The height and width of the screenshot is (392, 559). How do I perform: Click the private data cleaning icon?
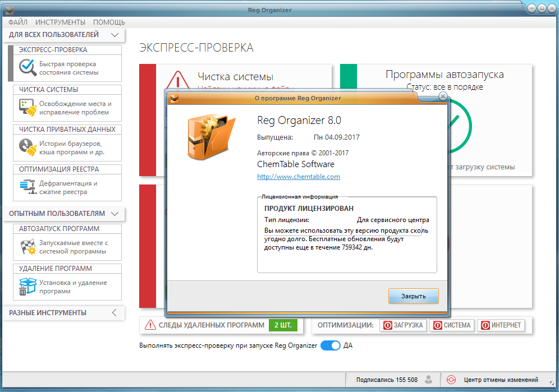(x=28, y=147)
